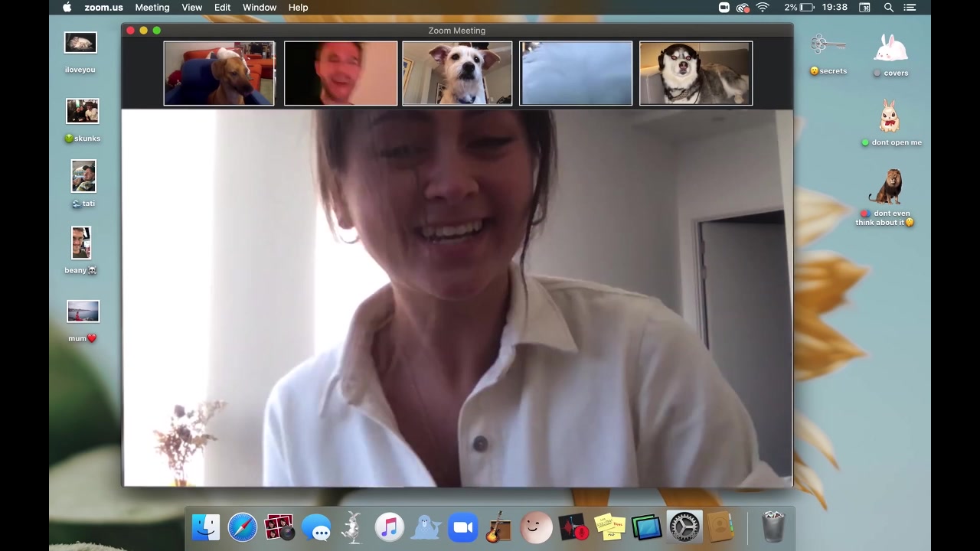Click the Zoom camera status menu icon
The width and height of the screenshot is (980, 551).
pos(724,8)
